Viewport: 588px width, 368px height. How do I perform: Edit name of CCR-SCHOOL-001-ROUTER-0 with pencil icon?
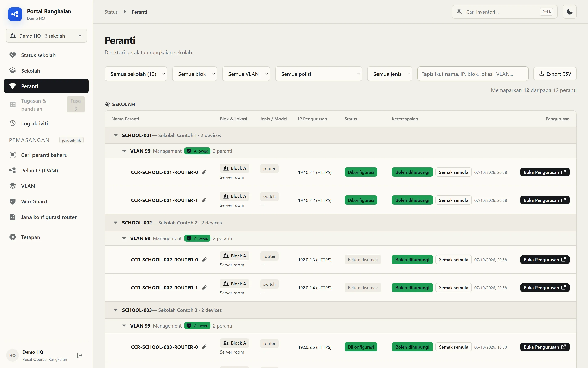pos(204,172)
